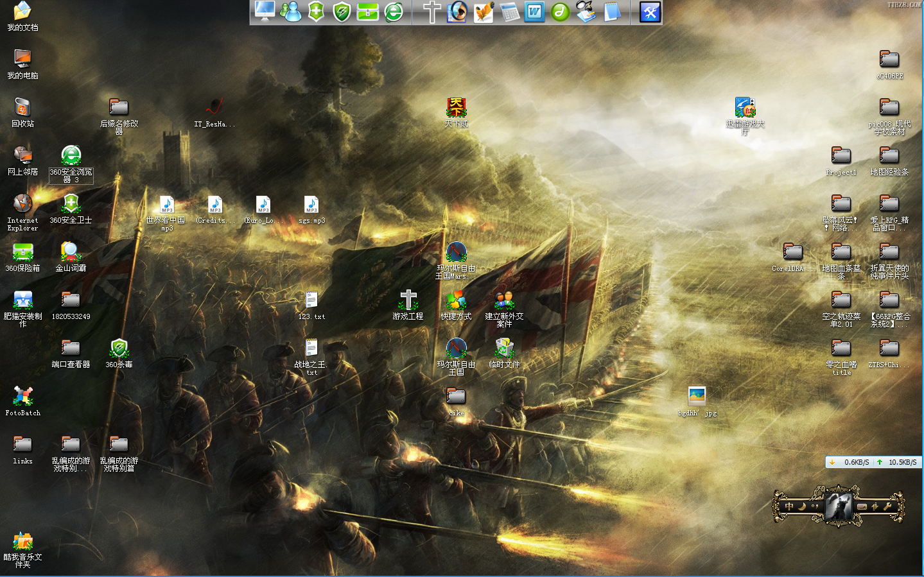
Task: Launch Word from the top dock
Action: point(534,12)
